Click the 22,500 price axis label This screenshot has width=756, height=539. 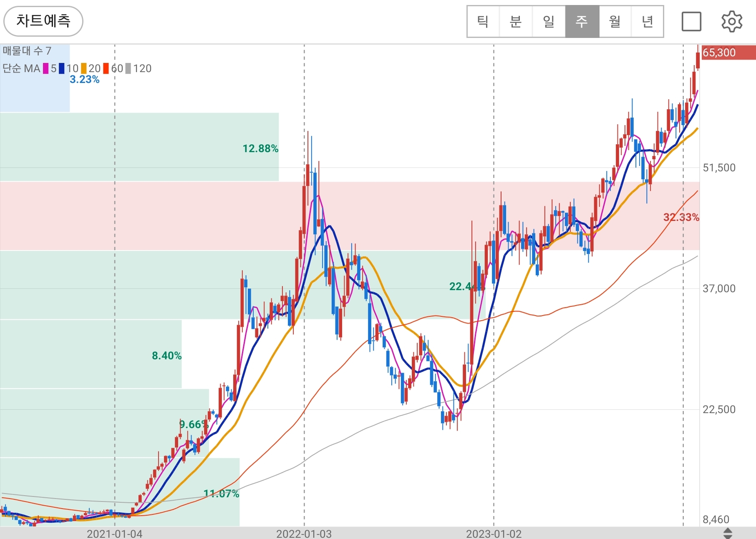[x=719, y=409]
